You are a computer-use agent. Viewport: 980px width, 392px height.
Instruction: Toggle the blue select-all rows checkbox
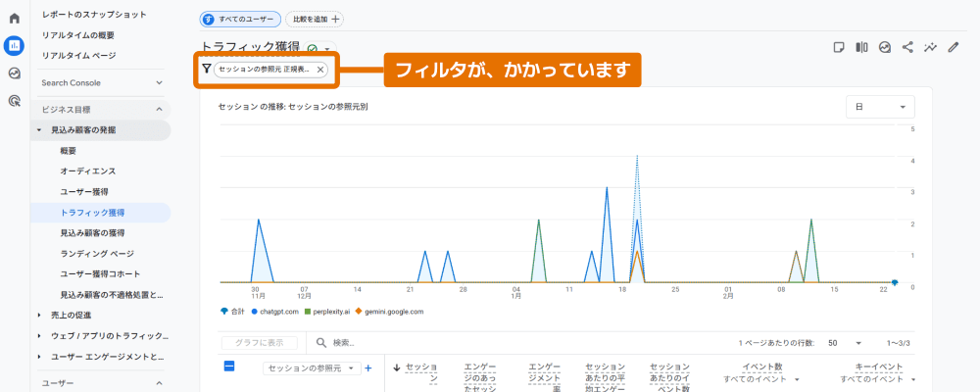pos(229,367)
